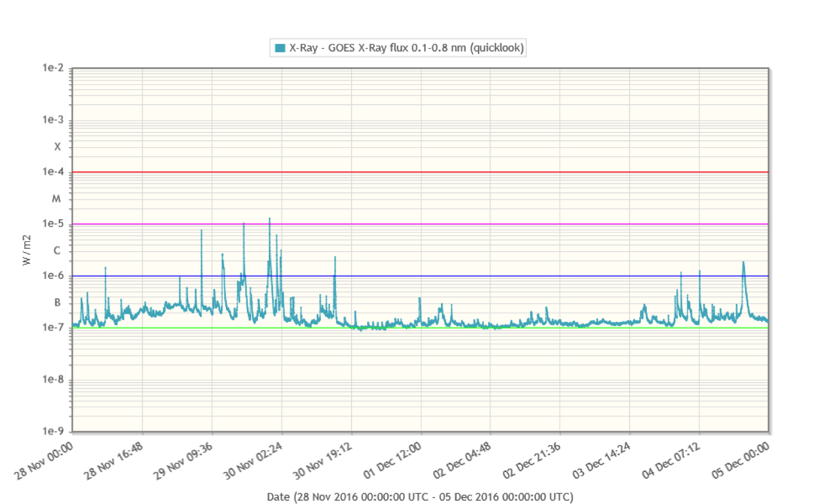This screenshot has height=504, width=815.
Task: Click the 1e-2 y-axis label
Action: tap(53, 68)
